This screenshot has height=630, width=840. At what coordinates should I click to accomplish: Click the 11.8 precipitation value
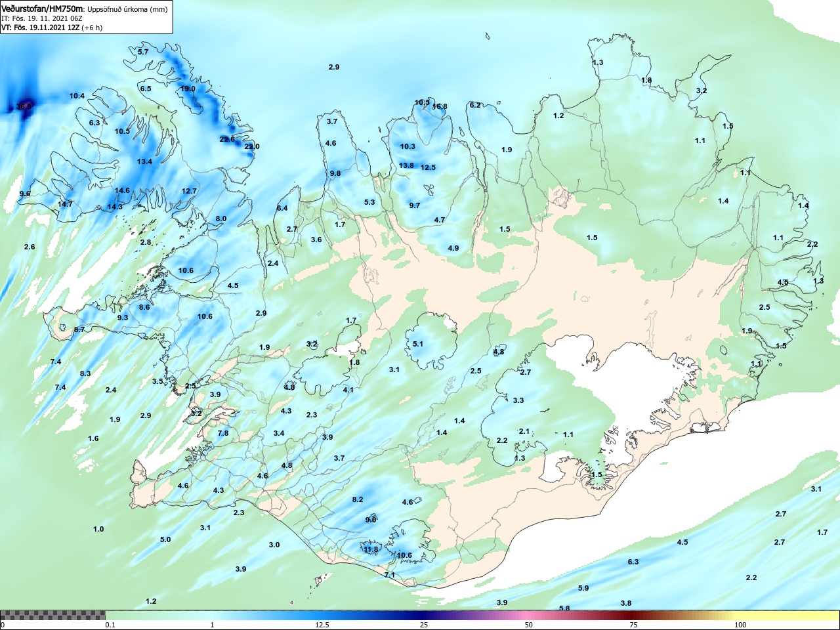click(371, 550)
